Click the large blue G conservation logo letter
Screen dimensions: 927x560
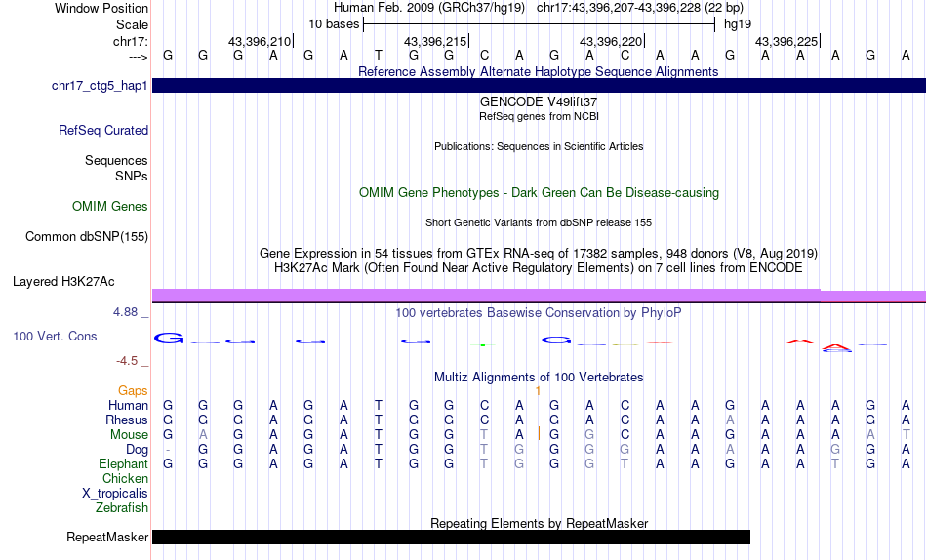(169, 339)
